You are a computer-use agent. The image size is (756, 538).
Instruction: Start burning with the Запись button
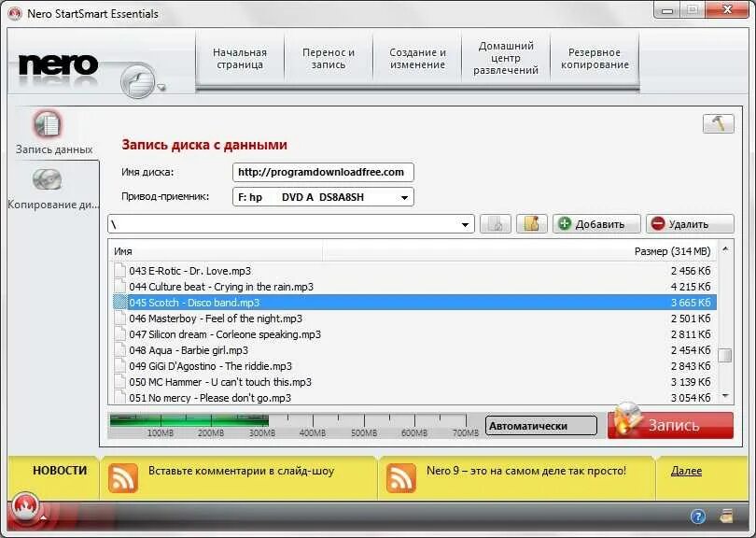click(671, 425)
